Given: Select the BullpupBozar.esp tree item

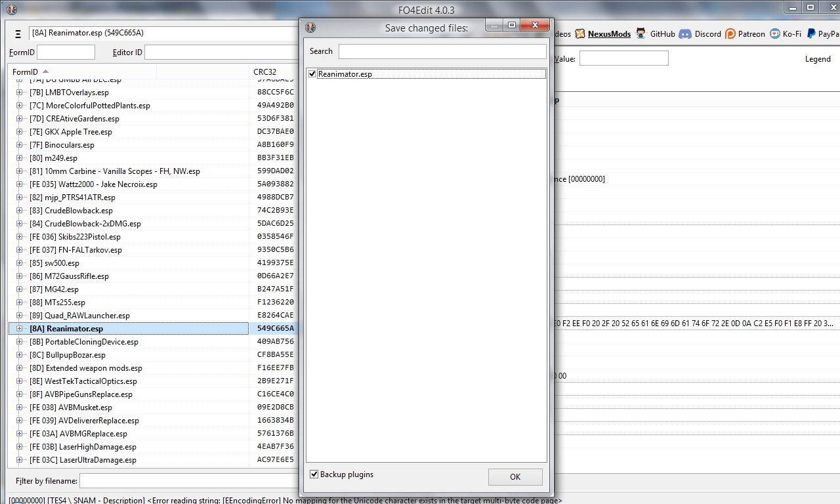Looking at the screenshot, I should 75,355.
